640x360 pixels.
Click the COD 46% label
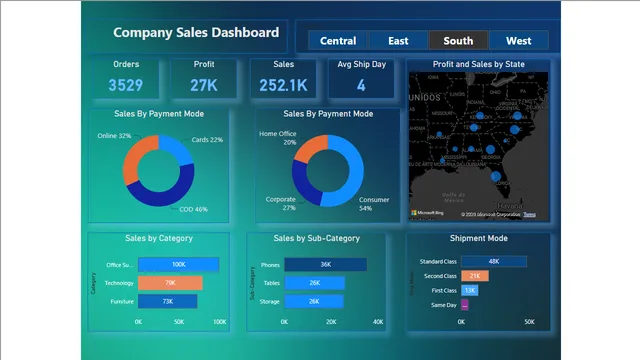click(x=193, y=209)
